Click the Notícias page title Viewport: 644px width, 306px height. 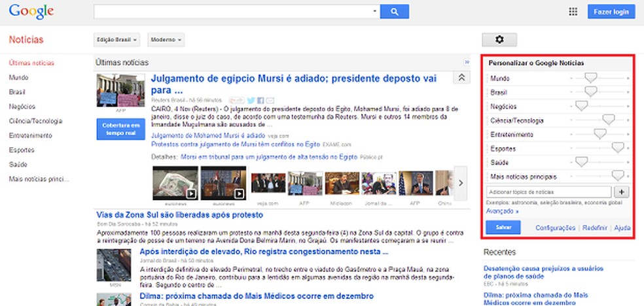click(x=26, y=40)
